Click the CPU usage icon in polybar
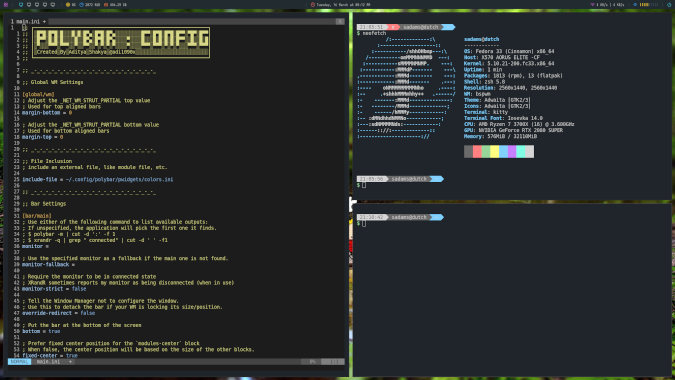This screenshot has height=380, width=675. pos(68,5)
